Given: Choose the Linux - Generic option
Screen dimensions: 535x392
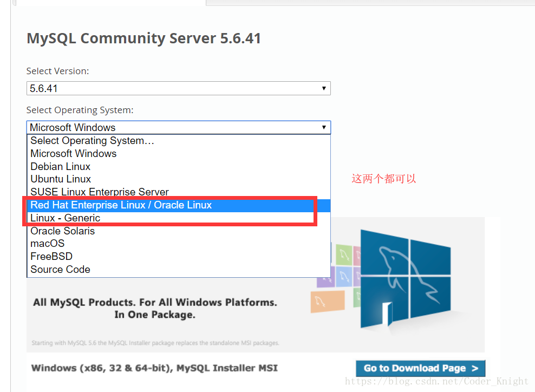Looking at the screenshot, I should [179, 218].
